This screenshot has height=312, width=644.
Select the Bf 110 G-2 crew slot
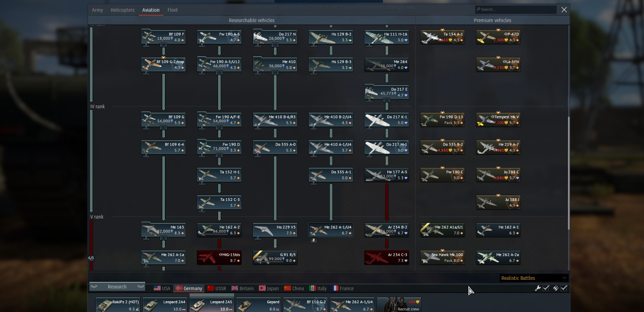point(305,305)
